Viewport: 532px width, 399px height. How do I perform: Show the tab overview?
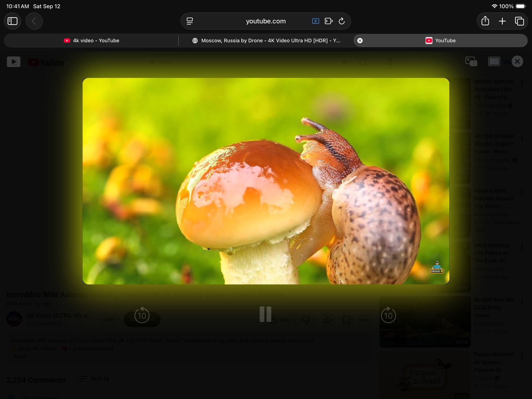[x=519, y=21]
